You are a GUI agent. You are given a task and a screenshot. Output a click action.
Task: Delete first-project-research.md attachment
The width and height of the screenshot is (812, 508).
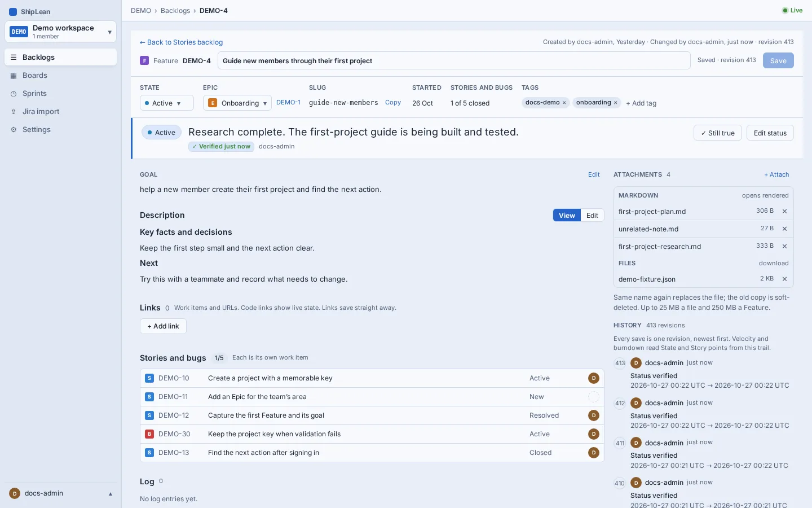point(784,247)
